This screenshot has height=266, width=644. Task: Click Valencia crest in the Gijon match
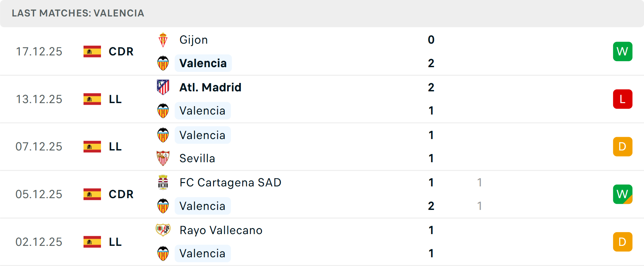(163, 63)
